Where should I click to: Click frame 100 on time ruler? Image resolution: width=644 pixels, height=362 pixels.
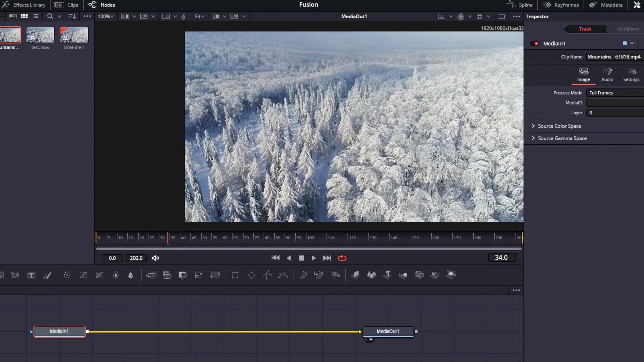(306, 238)
